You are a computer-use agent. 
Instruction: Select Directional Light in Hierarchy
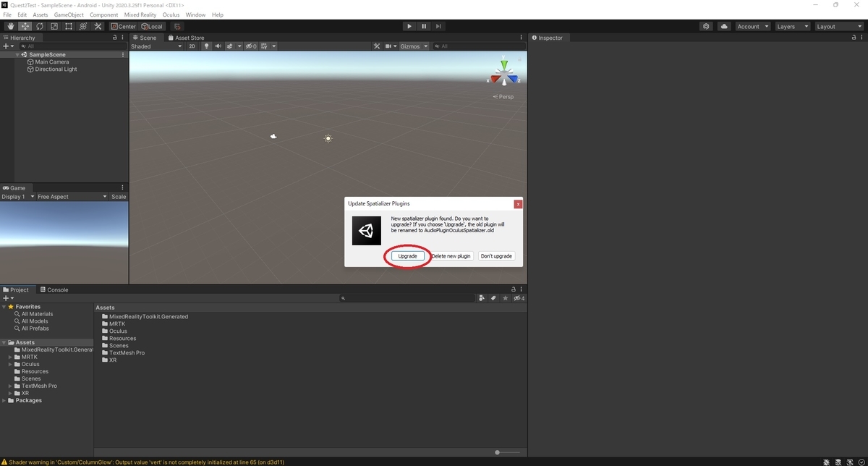(56, 69)
